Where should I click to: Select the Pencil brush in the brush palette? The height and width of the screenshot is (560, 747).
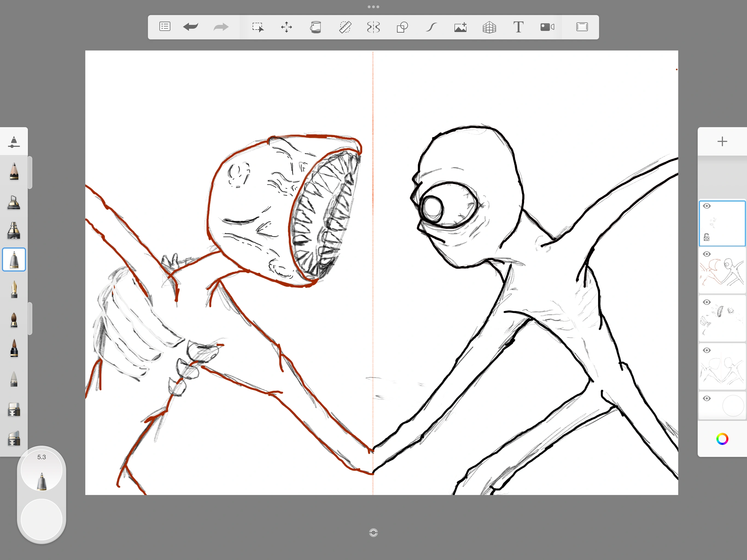pos(14,171)
